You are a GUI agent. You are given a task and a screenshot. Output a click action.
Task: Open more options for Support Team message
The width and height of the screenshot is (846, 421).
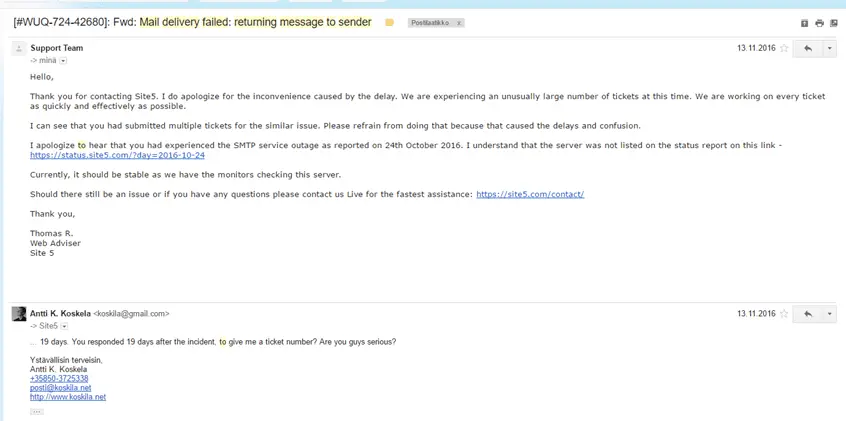pos(830,48)
